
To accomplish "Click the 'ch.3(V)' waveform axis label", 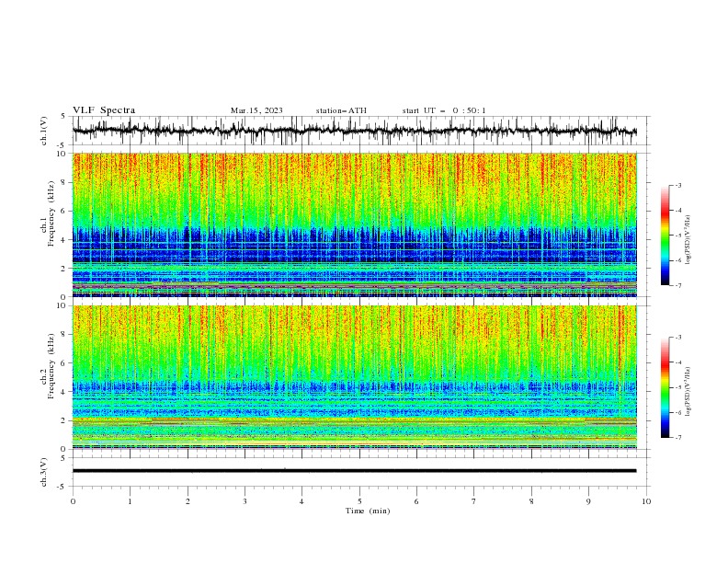I will [x=43, y=472].
